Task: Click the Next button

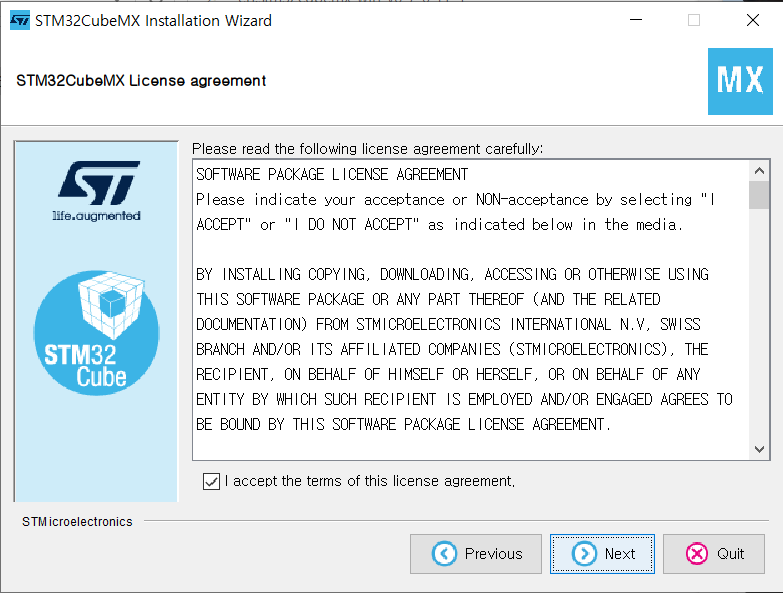Action: tap(602, 554)
